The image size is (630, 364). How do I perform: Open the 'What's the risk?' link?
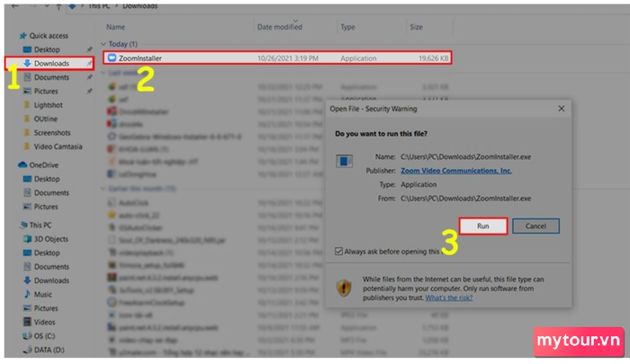(449, 297)
